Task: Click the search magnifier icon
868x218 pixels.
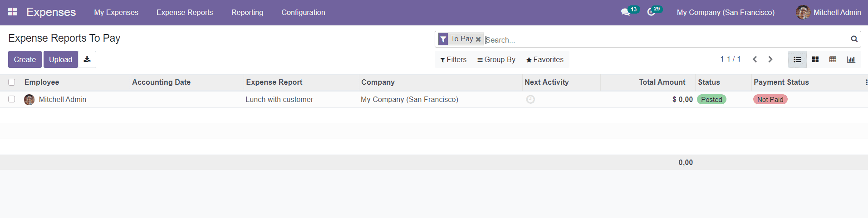Action: [x=854, y=39]
